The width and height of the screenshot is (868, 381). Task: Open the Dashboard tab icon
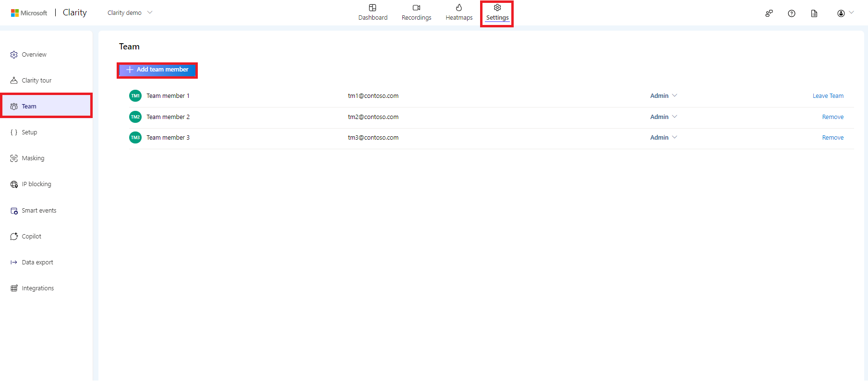coord(373,8)
